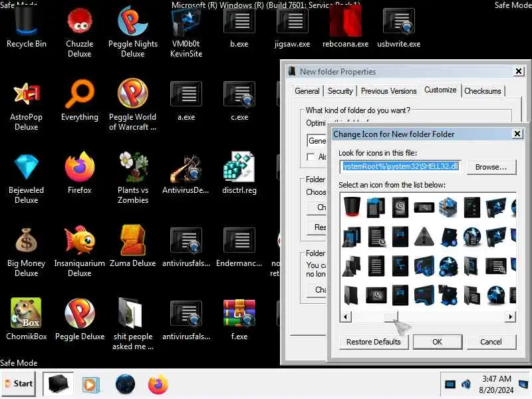Select the Insaniquarium Deluxe shortcut
Screen dimensions: 532x399
79,252
